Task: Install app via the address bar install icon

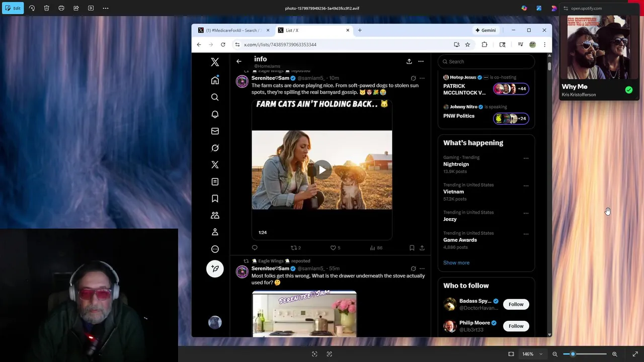Action: (x=457, y=44)
